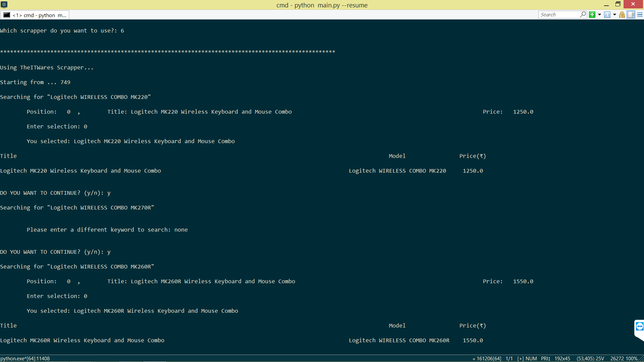Click the active console number '1' icon
This screenshot has height=362, width=644.
(x=607, y=15)
